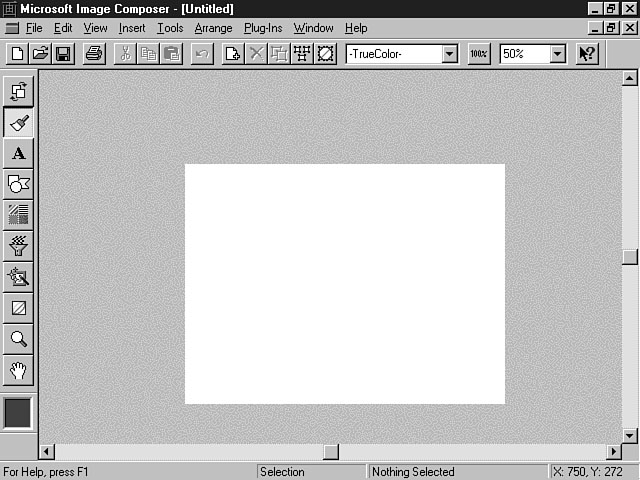Select the Zoom magnifier tool

click(18, 339)
